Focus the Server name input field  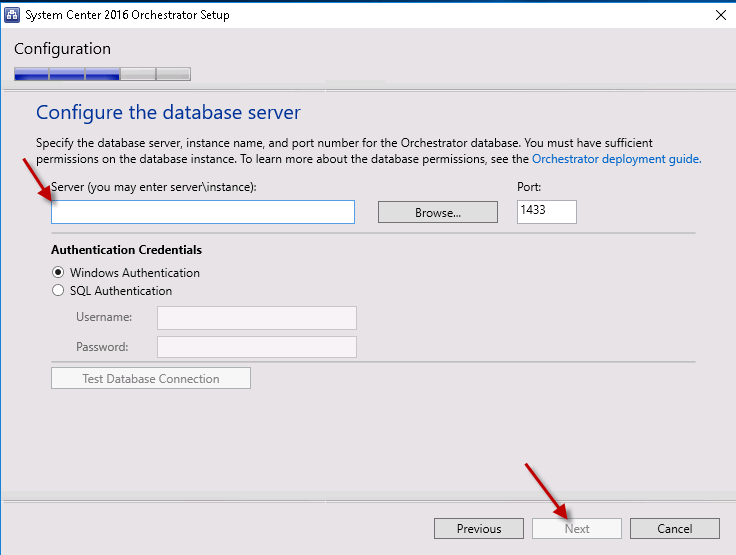click(203, 212)
